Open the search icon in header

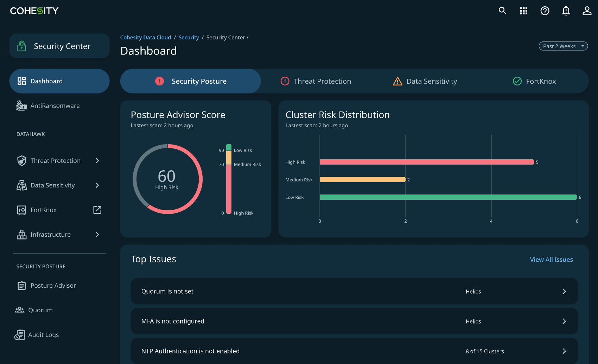coord(502,11)
